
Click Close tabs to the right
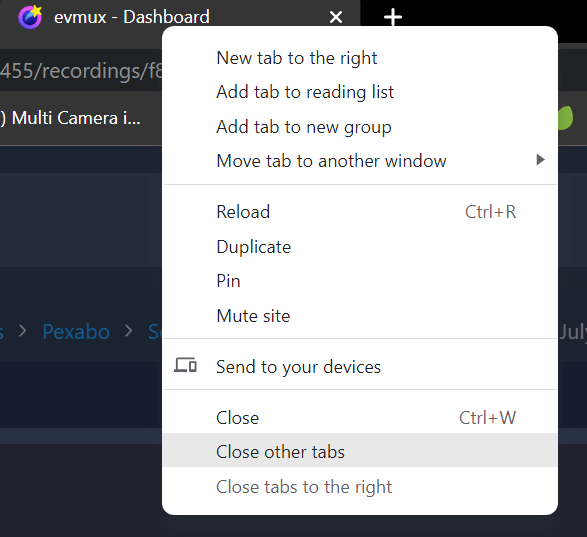click(x=360, y=487)
